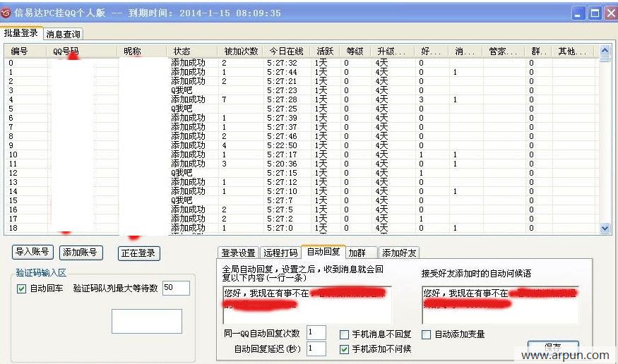The image size is (618, 364).
Task: Minimize the 信易达 window
Action: click(578, 13)
